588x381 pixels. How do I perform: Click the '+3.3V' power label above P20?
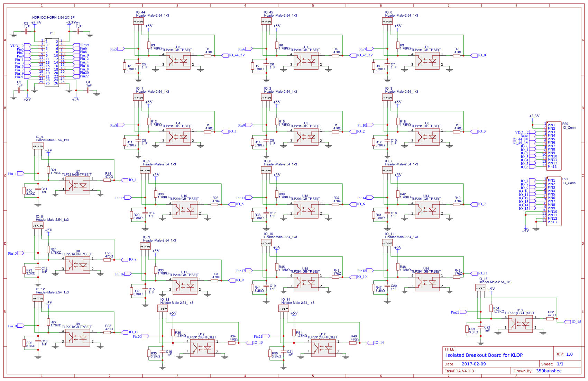point(534,116)
